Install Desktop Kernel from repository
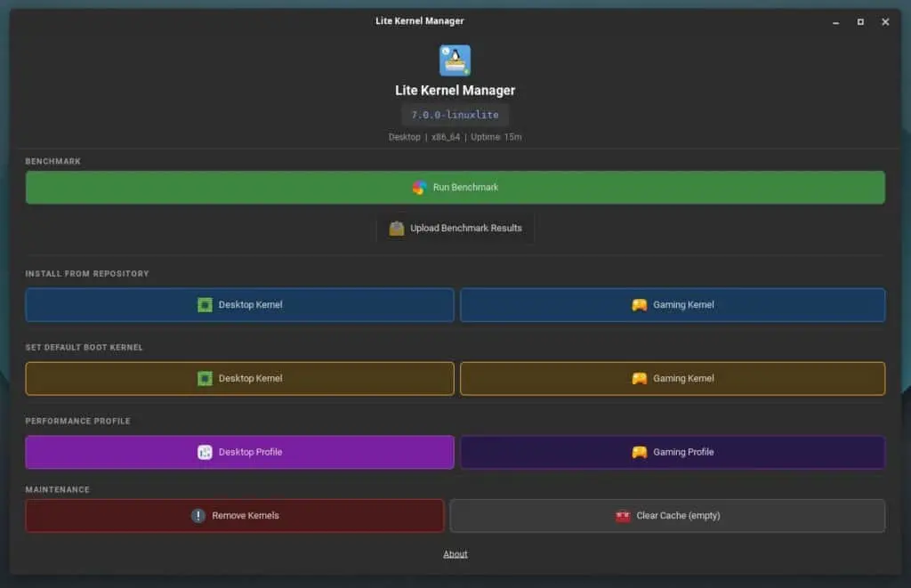Screen dimensions: 911x588 [239, 305]
